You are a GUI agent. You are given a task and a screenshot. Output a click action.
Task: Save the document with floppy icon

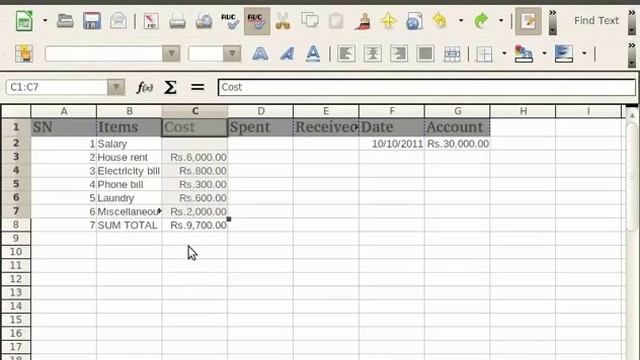click(92, 20)
